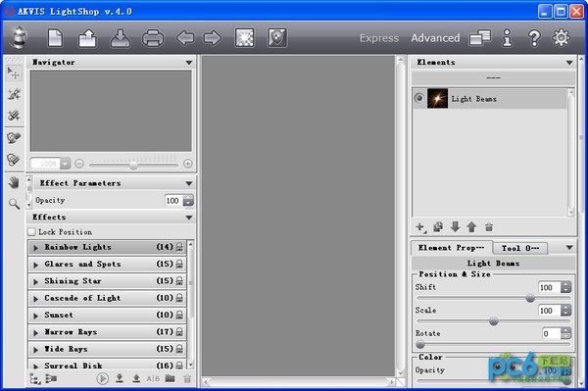The image size is (588, 391).
Task: Click the Shift slider handle
Action: 530,299
